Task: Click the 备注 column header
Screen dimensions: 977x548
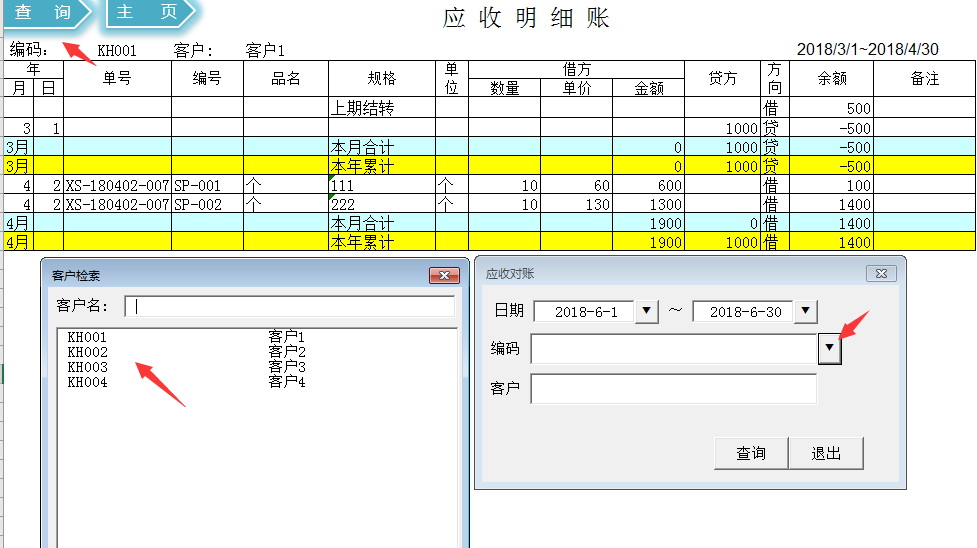Action: tap(924, 79)
